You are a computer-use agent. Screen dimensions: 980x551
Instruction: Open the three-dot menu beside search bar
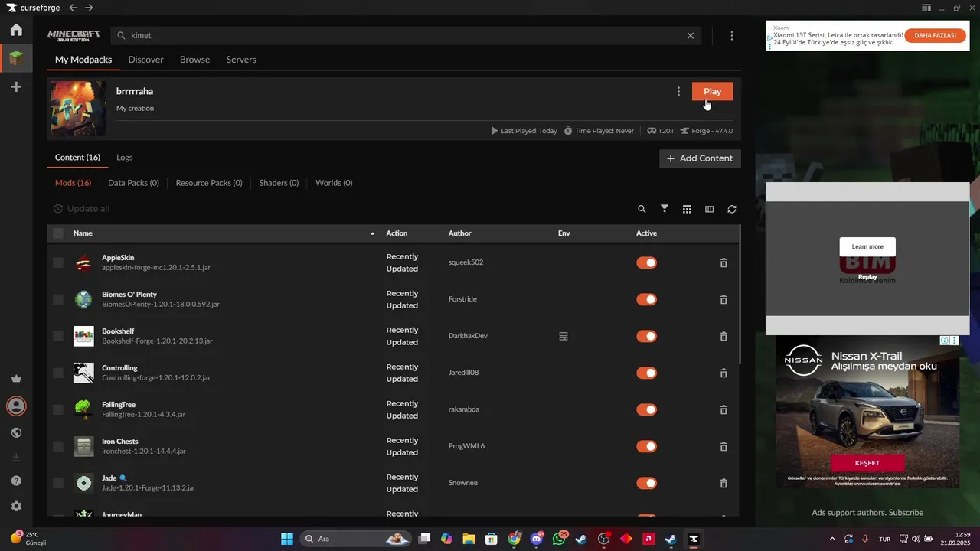(x=732, y=35)
